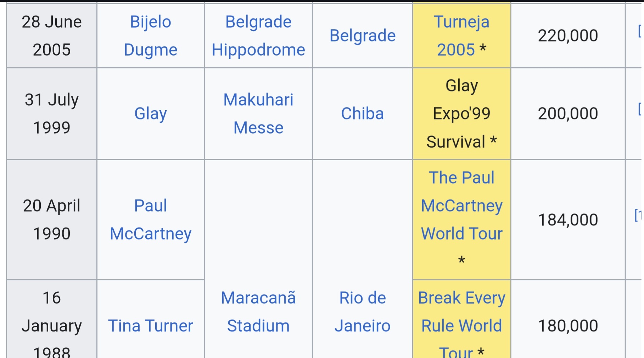Screen dimensions: 644x358
Task: Open the Belgrade Hippodrome venue link
Action: click(258, 35)
